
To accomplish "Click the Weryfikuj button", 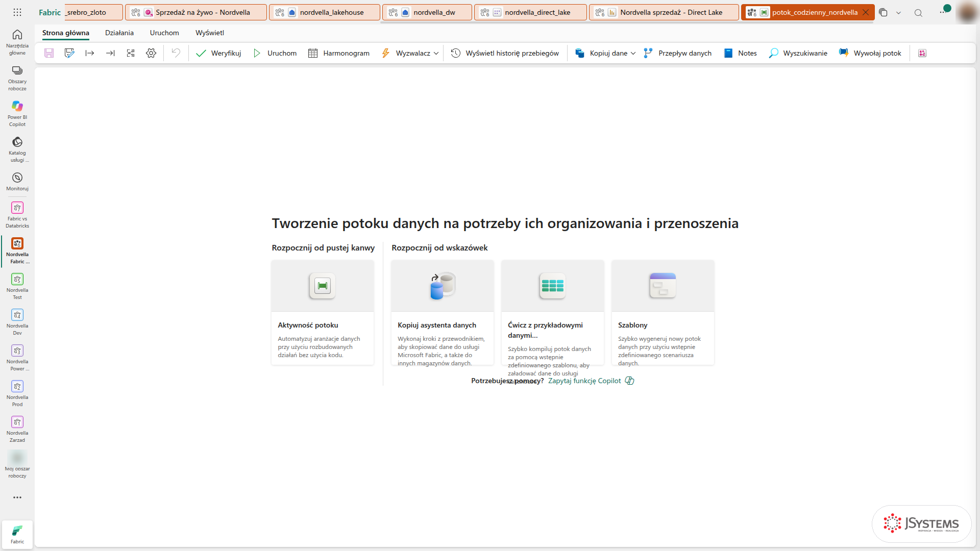I will (x=219, y=53).
